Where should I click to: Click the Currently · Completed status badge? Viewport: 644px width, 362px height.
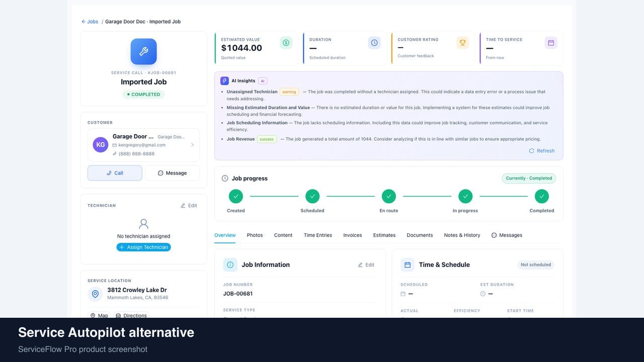pos(529,178)
